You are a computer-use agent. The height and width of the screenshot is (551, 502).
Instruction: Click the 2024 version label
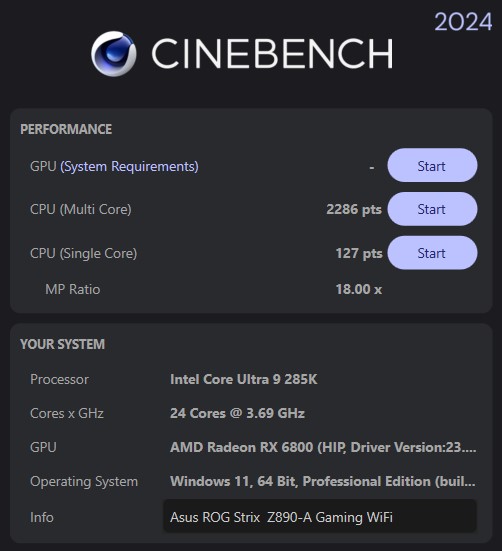463,22
